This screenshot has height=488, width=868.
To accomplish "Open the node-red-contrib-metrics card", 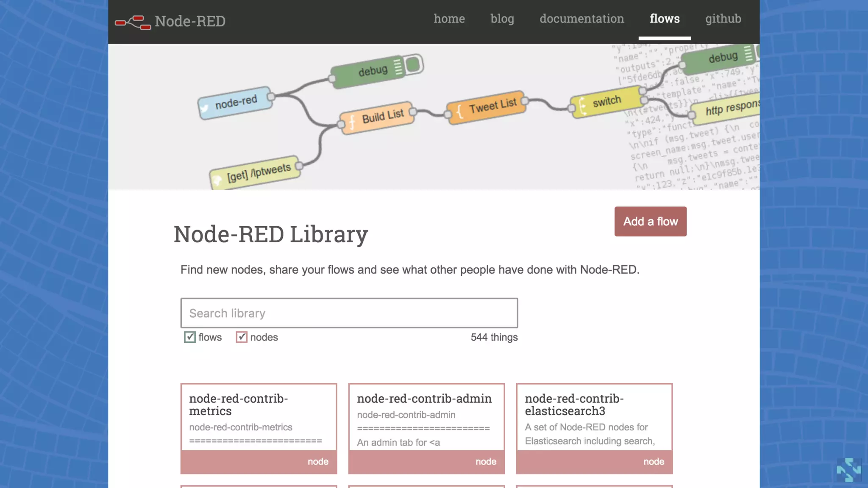I will click(259, 429).
